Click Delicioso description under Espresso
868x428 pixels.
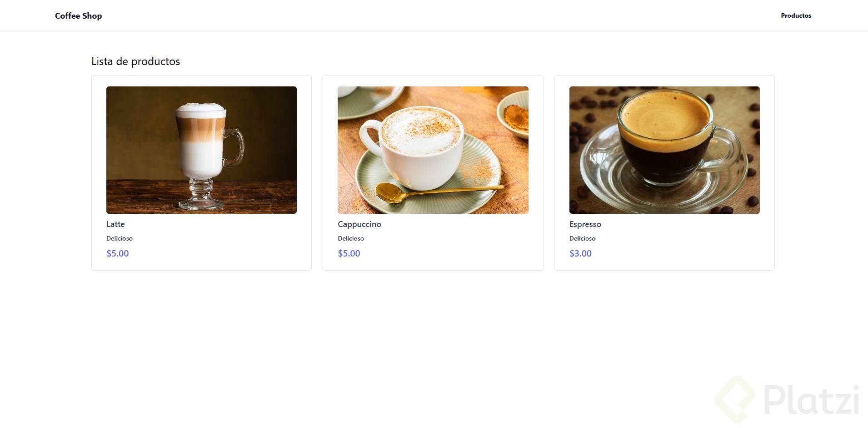(582, 238)
